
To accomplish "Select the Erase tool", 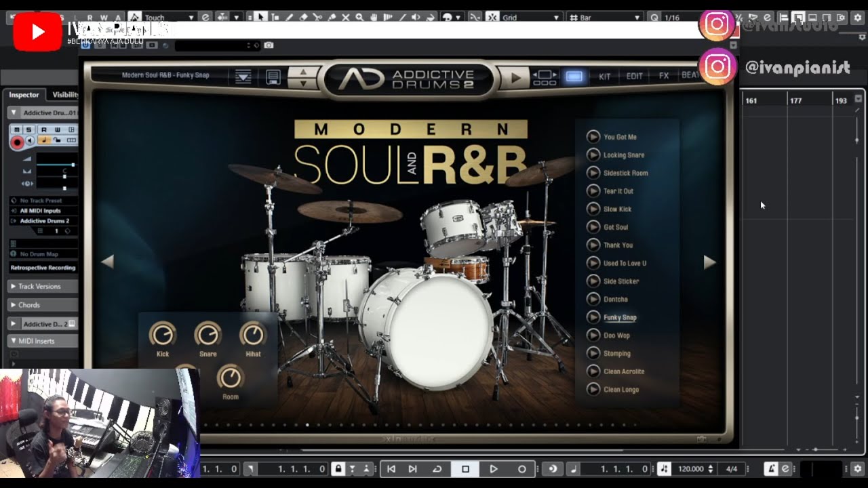I will click(x=303, y=17).
